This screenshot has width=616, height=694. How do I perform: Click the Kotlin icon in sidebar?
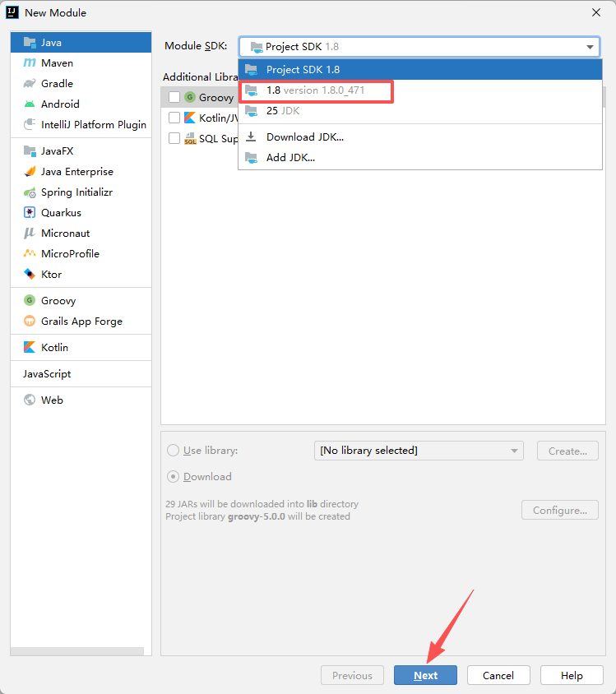tap(30, 347)
